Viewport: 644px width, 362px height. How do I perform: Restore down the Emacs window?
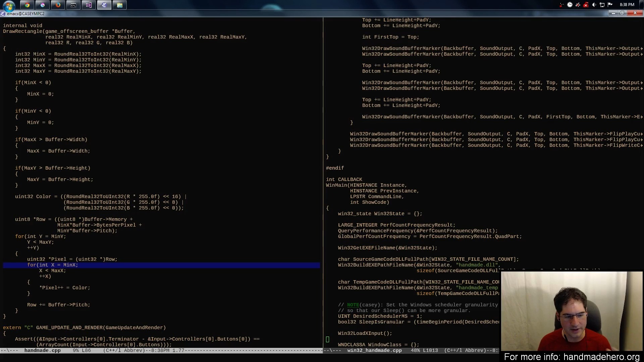tap(622, 13)
